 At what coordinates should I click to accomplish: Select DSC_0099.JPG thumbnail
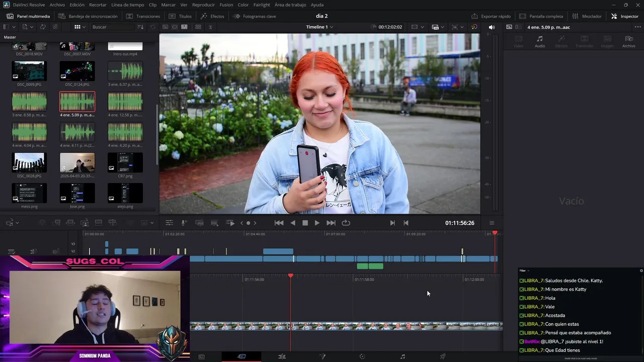pyautogui.click(x=29, y=71)
